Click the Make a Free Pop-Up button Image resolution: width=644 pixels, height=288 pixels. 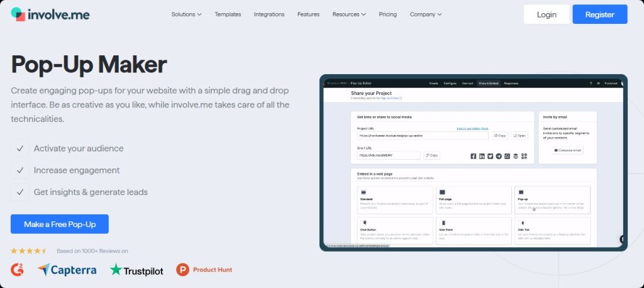tap(60, 224)
